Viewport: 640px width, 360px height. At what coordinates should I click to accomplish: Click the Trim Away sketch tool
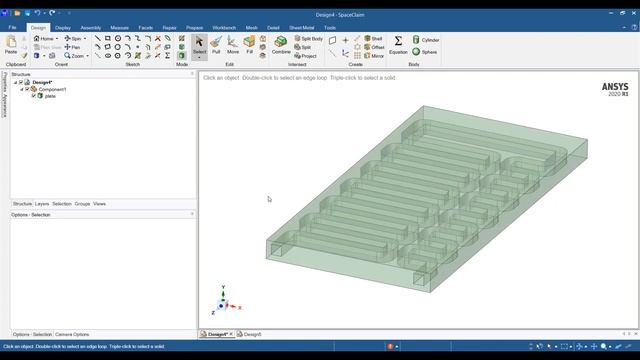click(x=158, y=38)
